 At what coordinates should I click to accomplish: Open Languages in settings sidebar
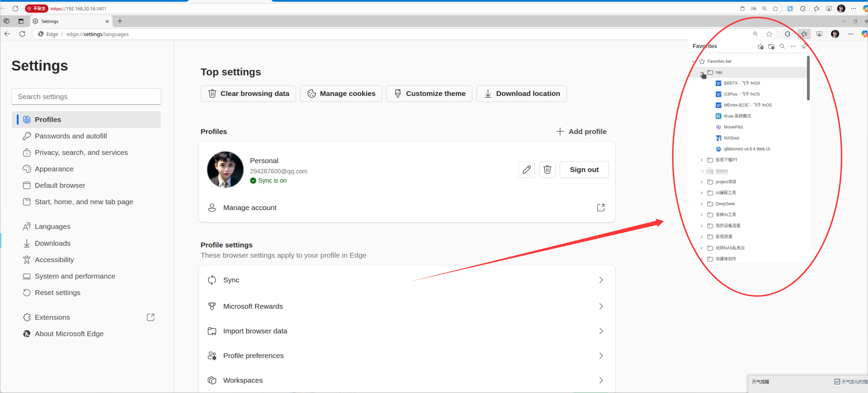click(x=52, y=226)
